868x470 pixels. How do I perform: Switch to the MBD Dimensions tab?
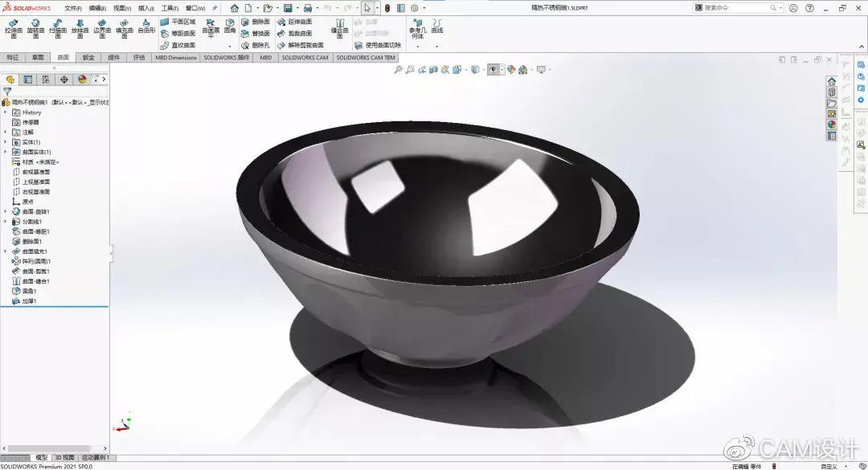pos(175,58)
